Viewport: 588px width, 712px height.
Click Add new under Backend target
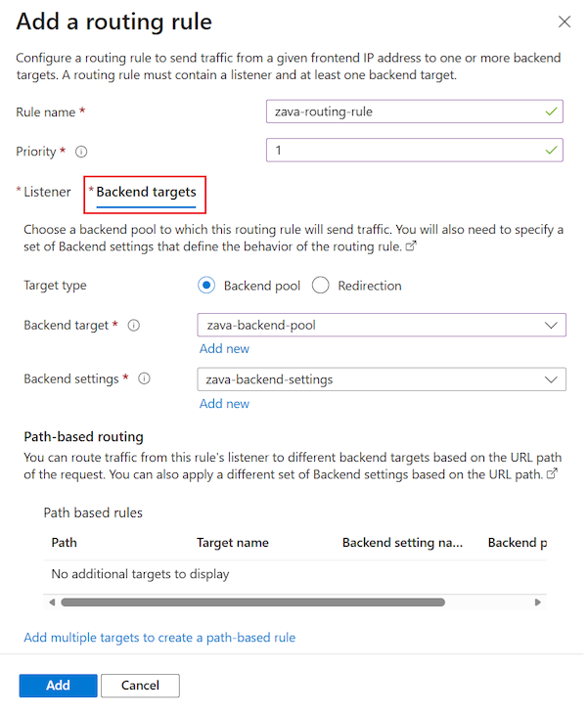224,349
